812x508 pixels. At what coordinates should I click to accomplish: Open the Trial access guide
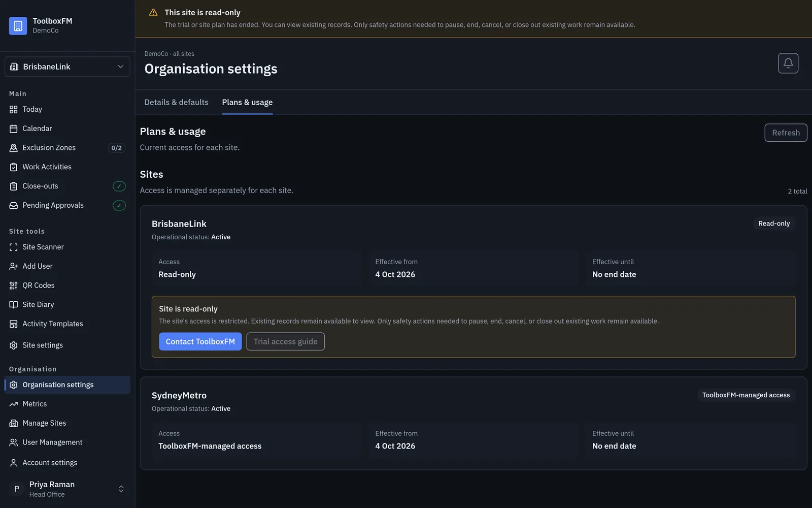point(286,341)
